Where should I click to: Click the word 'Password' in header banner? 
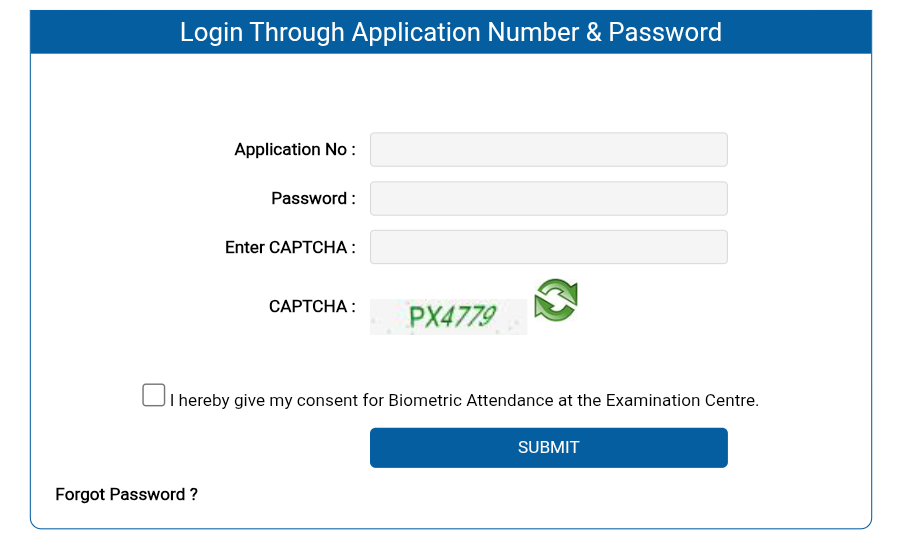[665, 32]
